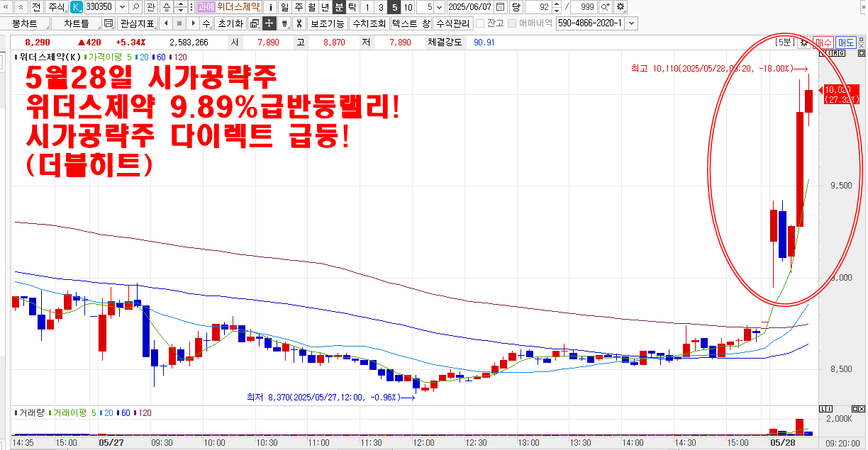Click the 수치조회 value lookup button
The image size is (868, 450).
point(369,23)
